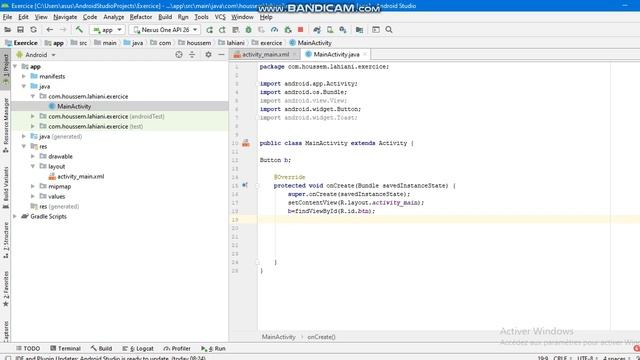The height and width of the screenshot is (360, 640).
Task: Select MainActivity in project tree
Action: click(x=74, y=106)
